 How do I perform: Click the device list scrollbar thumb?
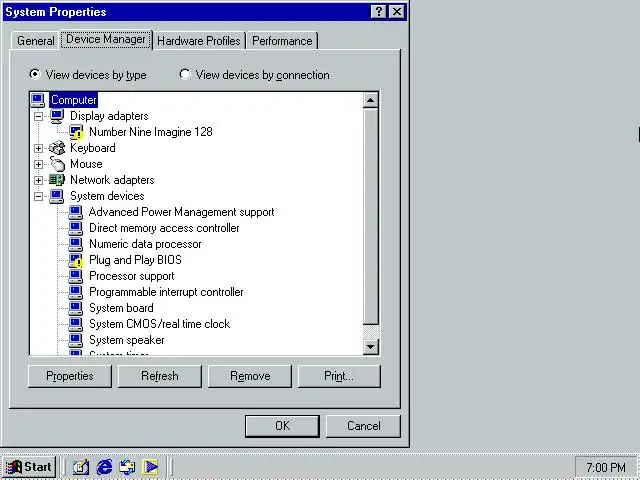371,216
